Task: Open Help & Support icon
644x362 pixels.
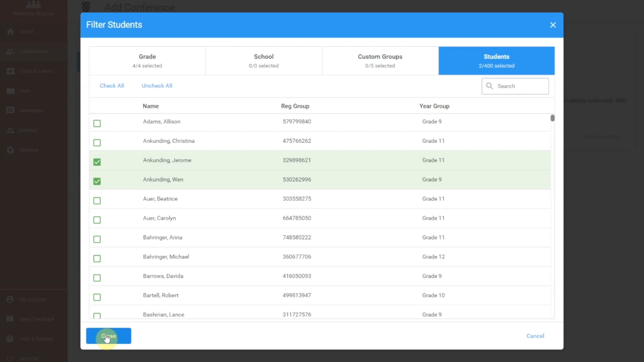Action: 10,339
